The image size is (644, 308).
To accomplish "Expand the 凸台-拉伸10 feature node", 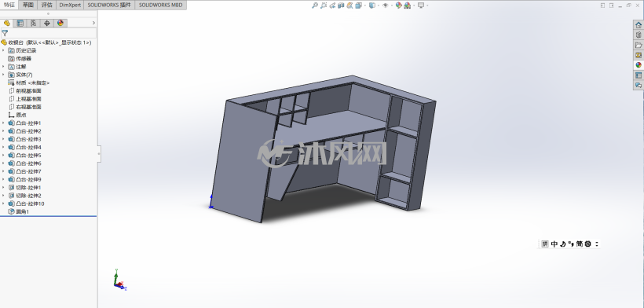I will 3,203.
